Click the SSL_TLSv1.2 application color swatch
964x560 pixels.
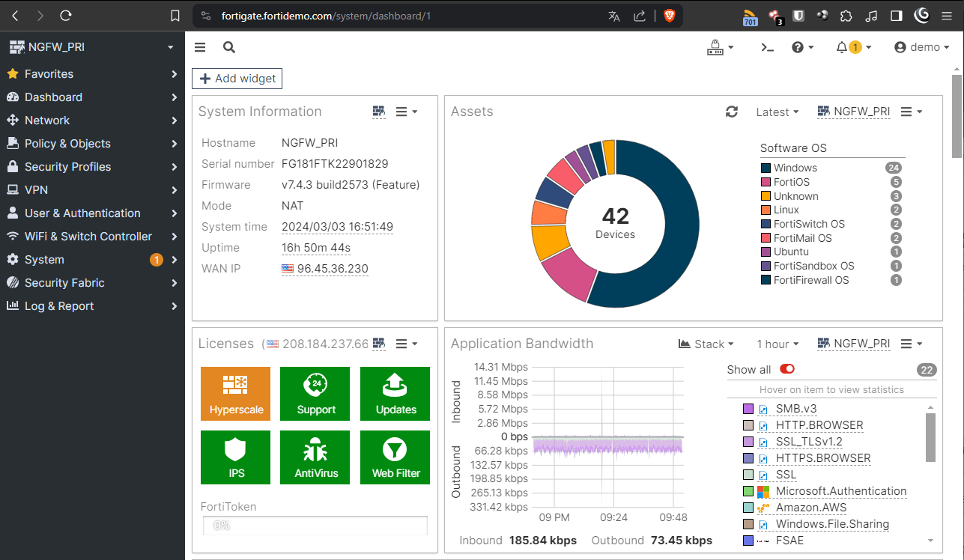click(x=748, y=442)
